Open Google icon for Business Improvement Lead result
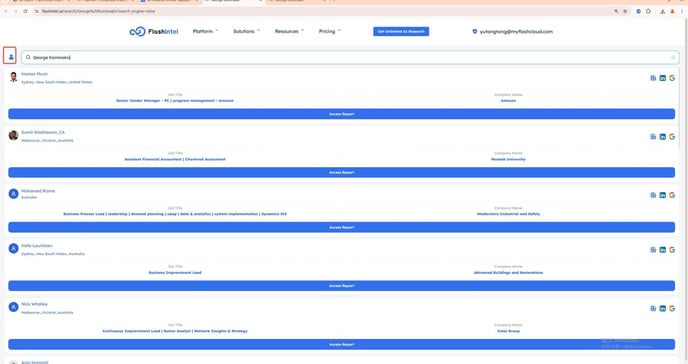 672,250
